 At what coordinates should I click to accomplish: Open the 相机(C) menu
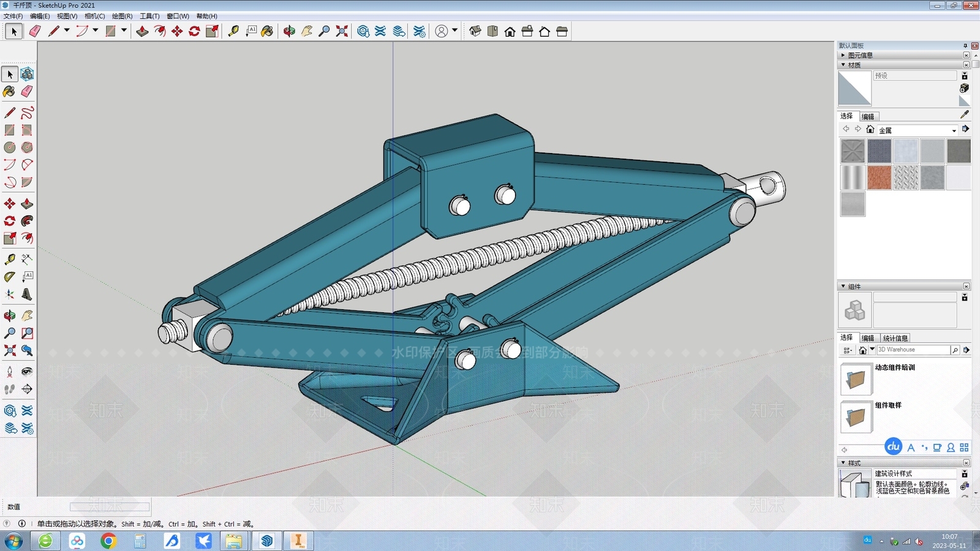pos(94,16)
